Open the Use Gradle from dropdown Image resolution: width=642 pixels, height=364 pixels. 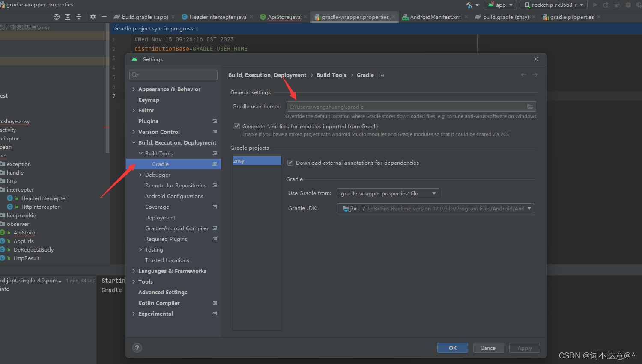tap(433, 193)
